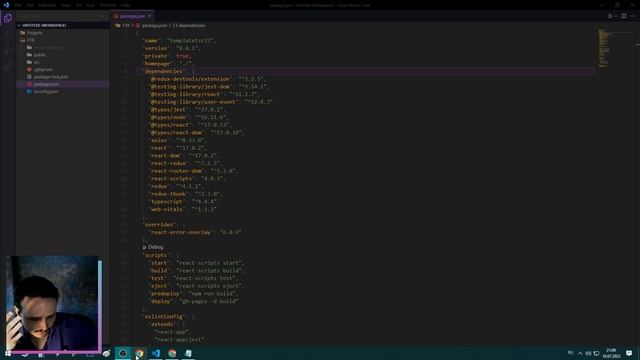Open the Windows Start menu
This screenshot has height=360, width=640.
tap(8, 353)
